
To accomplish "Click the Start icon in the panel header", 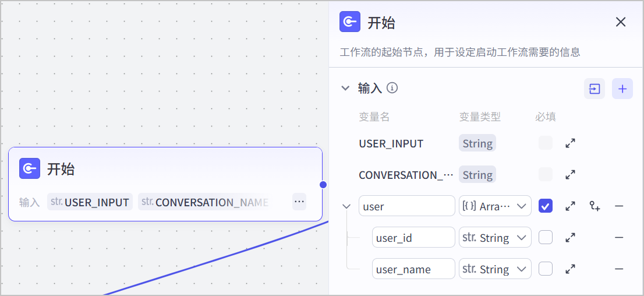I will 350,22.
